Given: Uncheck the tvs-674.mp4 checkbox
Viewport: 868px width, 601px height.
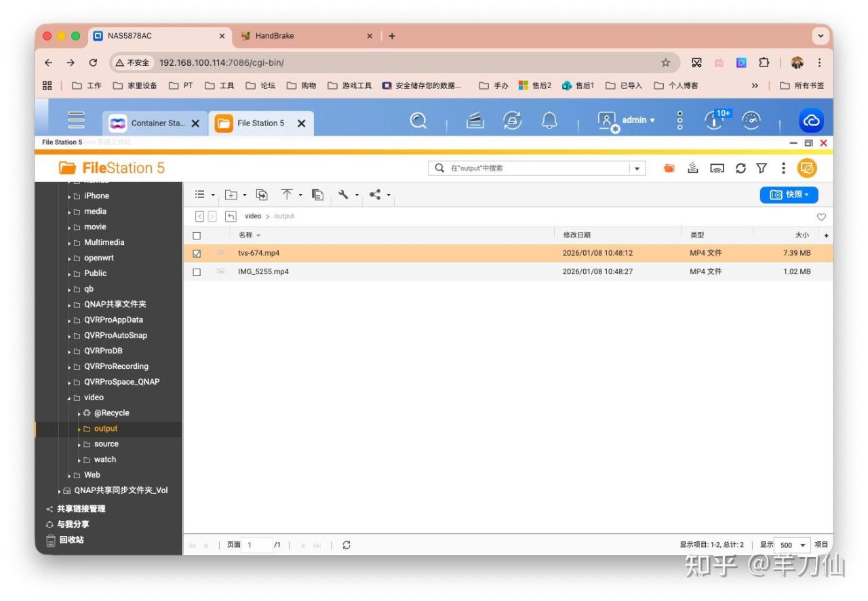Looking at the screenshot, I should [x=197, y=253].
